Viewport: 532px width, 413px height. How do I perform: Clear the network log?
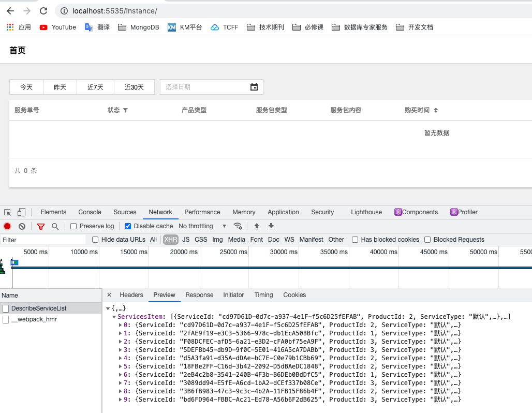[22, 226]
